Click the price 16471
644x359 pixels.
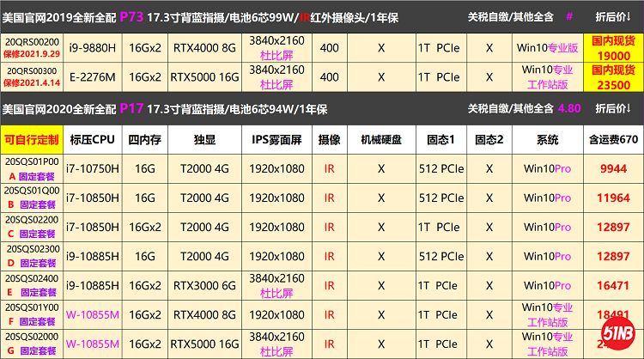611,286
